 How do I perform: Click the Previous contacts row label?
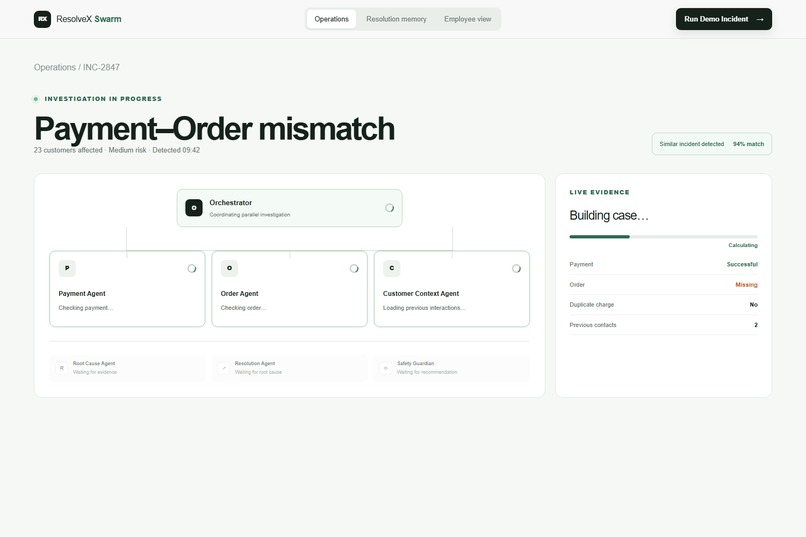[593, 325]
